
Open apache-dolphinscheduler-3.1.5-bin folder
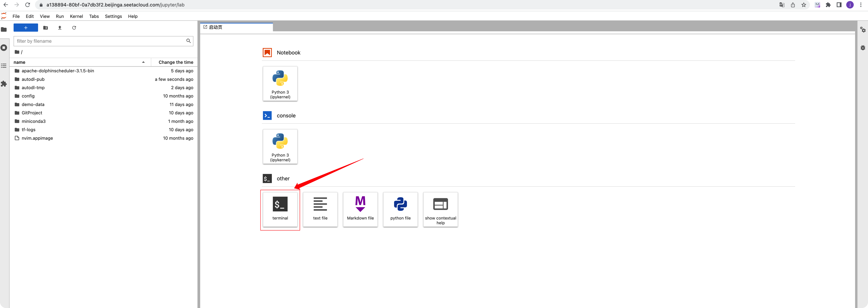[103, 71]
